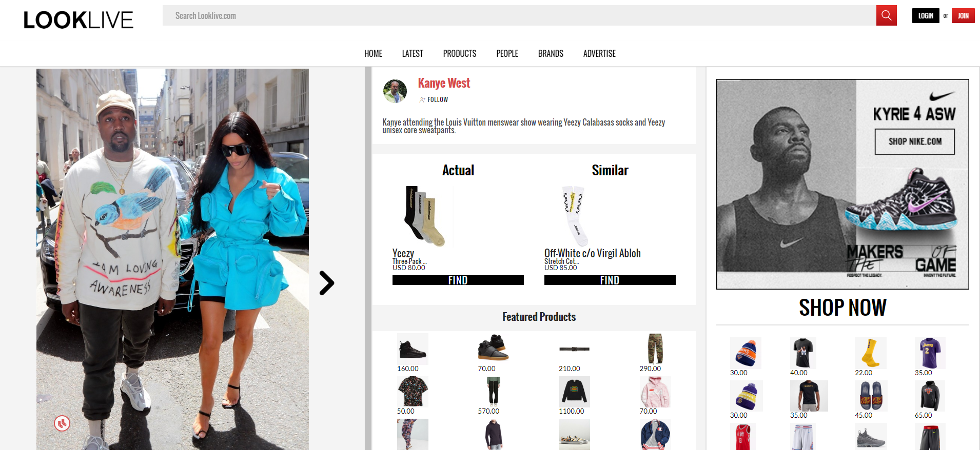980x450 pixels.
Task: Open the Off-White socks product image
Action: click(x=575, y=216)
